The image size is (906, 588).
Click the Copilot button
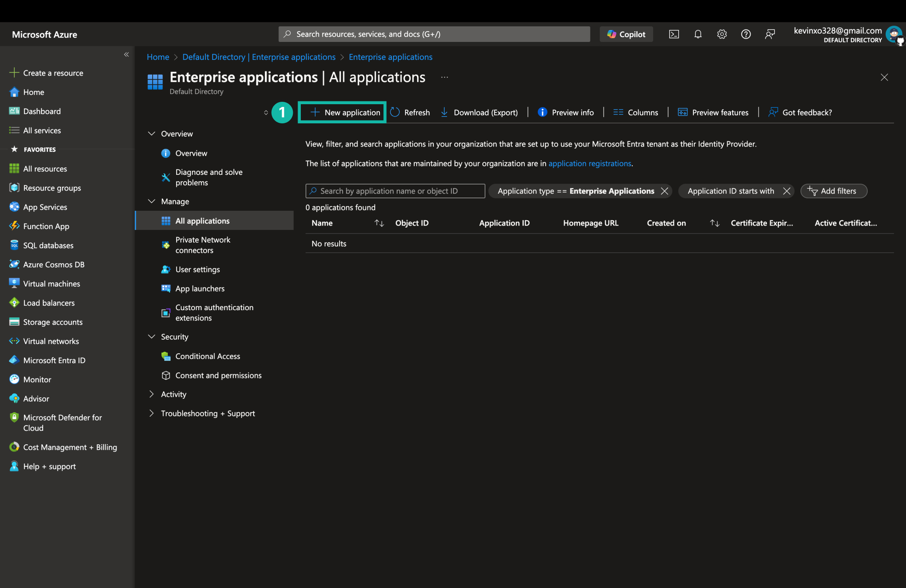click(626, 34)
